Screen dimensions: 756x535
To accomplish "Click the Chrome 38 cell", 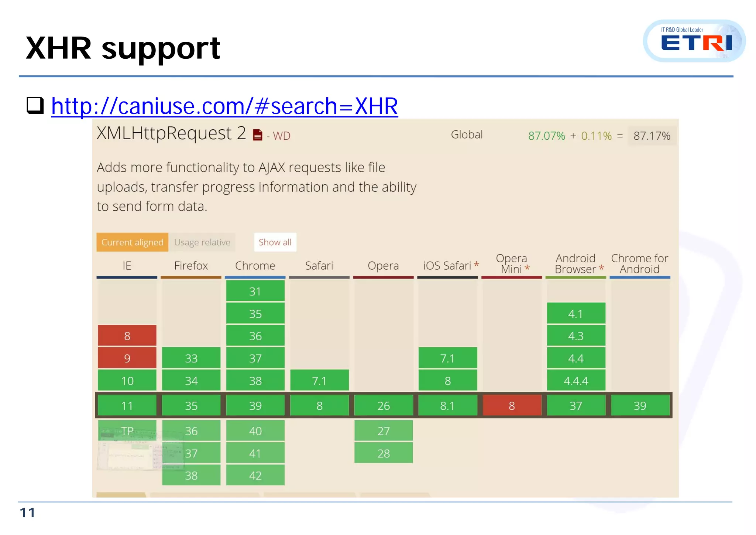I will point(255,381).
